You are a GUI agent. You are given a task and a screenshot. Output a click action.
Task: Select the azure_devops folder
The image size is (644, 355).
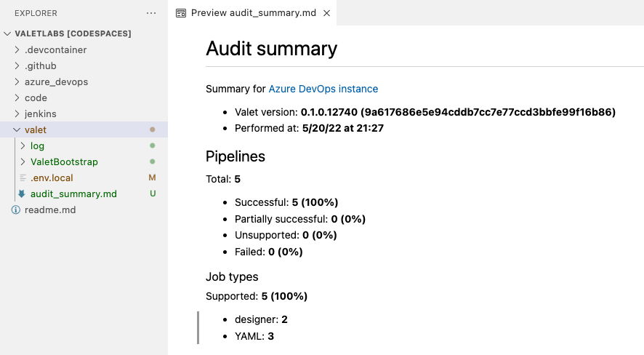(x=84, y=81)
